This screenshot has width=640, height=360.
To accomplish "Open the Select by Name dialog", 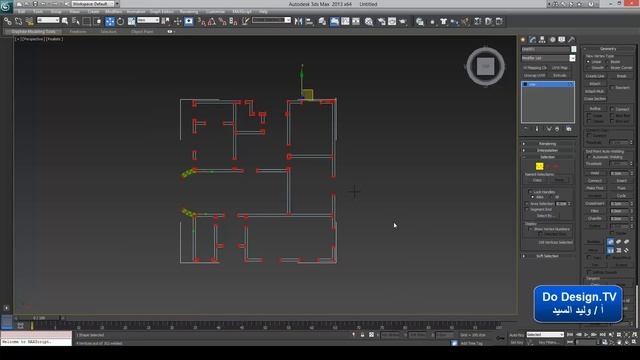I will (x=76, y=21).
